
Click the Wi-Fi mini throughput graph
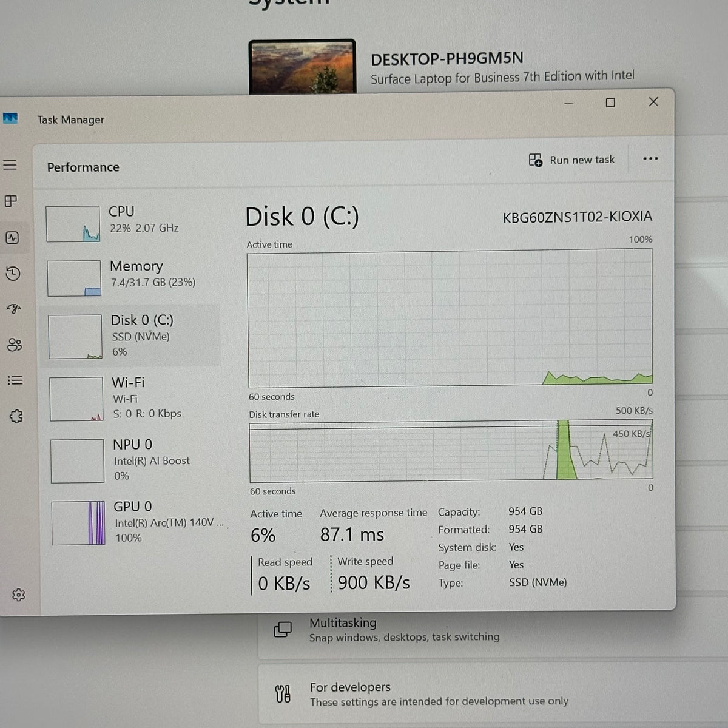point(76,399)
